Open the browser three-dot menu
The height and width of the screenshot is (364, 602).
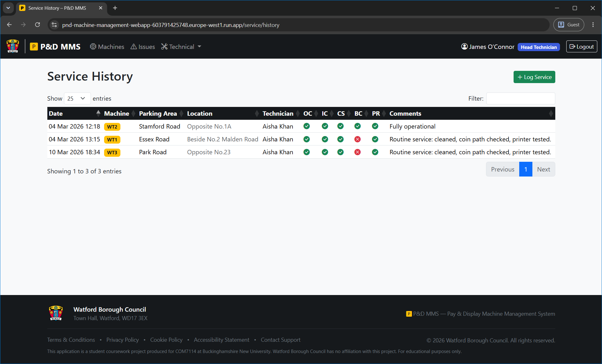[x=593, y=25]
